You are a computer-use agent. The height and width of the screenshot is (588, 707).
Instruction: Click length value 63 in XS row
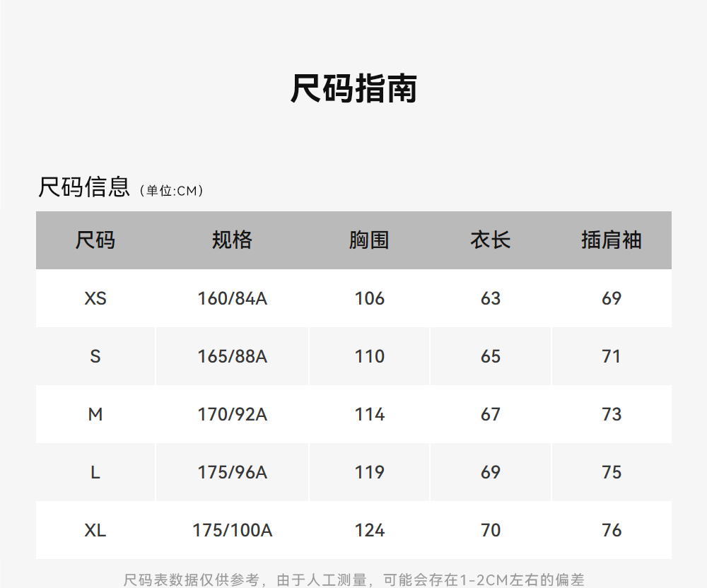coord(491,298)
